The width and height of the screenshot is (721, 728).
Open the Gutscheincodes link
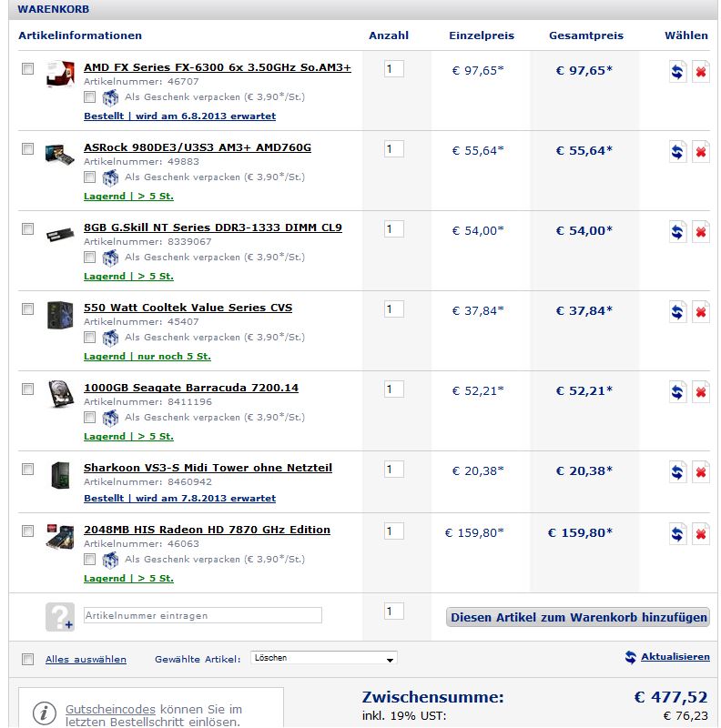(110, 709)
